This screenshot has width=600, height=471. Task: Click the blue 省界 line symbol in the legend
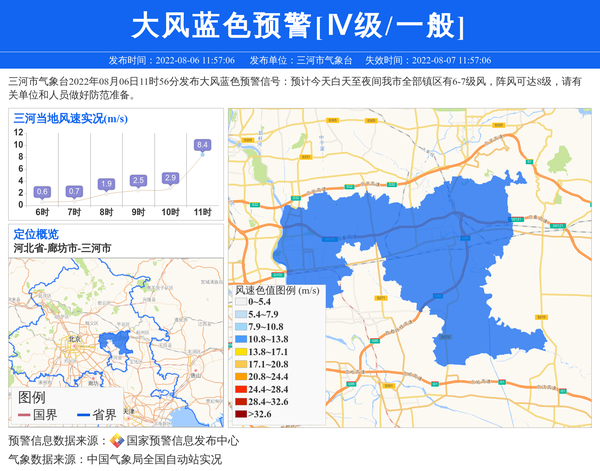point(82,415)
